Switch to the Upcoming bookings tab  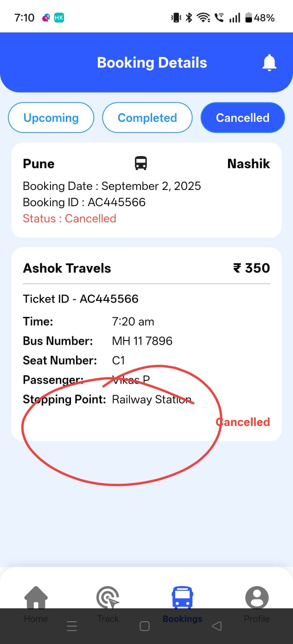click(51, 118)
